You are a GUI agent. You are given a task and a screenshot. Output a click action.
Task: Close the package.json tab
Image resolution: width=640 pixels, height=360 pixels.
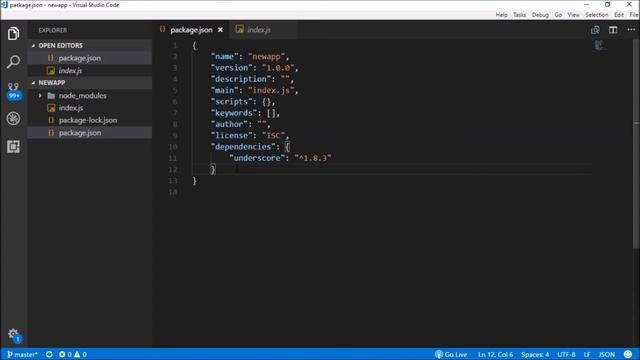click(x=220, y=30)
